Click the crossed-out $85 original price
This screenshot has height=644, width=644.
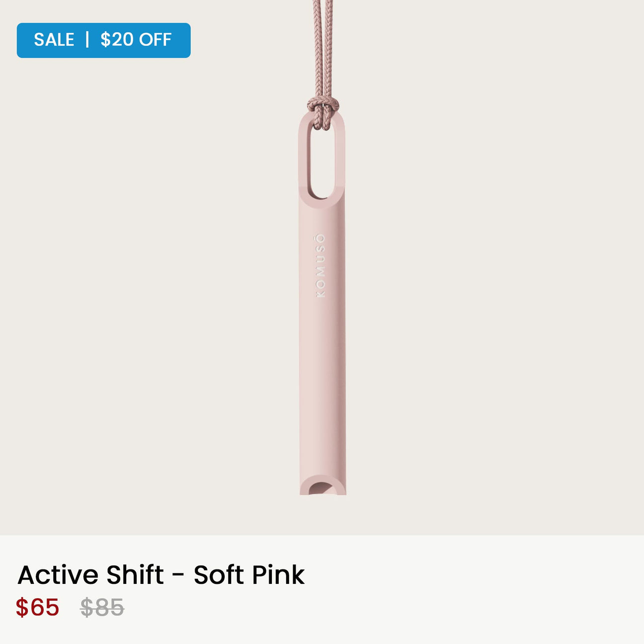pyautogui.click(x=102, y=607)
